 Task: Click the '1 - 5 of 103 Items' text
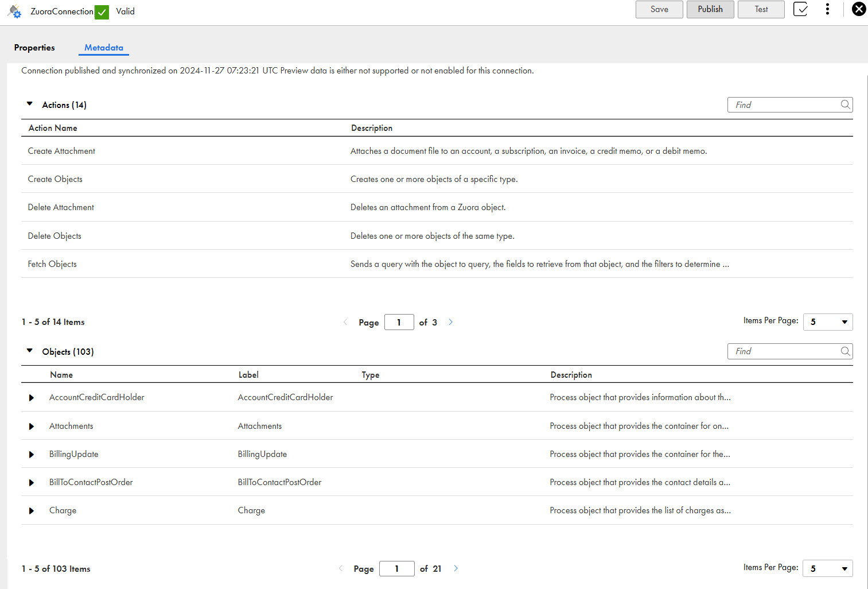[x=56, y=569]
